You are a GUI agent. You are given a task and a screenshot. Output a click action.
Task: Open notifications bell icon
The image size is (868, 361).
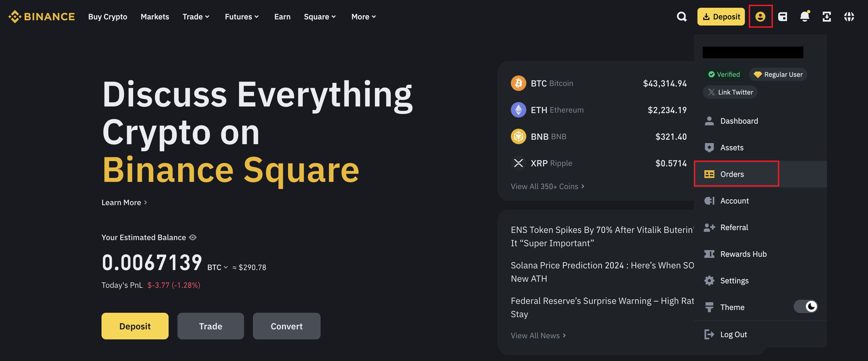coord(805,17)
